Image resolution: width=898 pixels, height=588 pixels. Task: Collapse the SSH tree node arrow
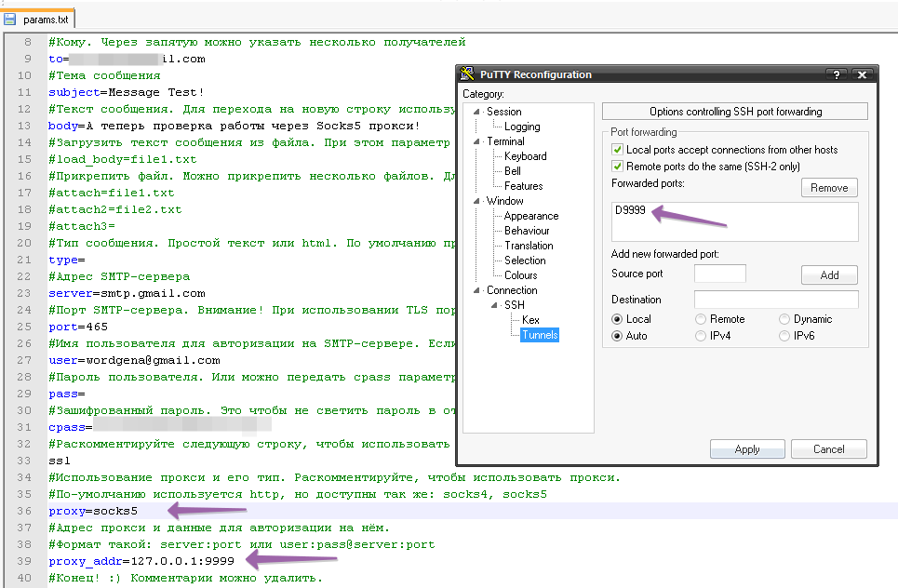click(x=494, y=305)
